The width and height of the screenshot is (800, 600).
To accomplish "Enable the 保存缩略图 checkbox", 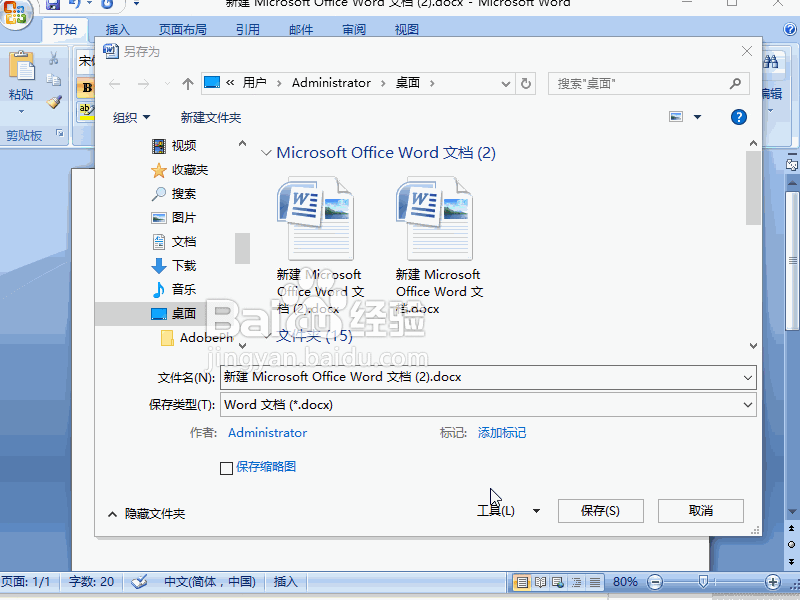I will (226, 467).
